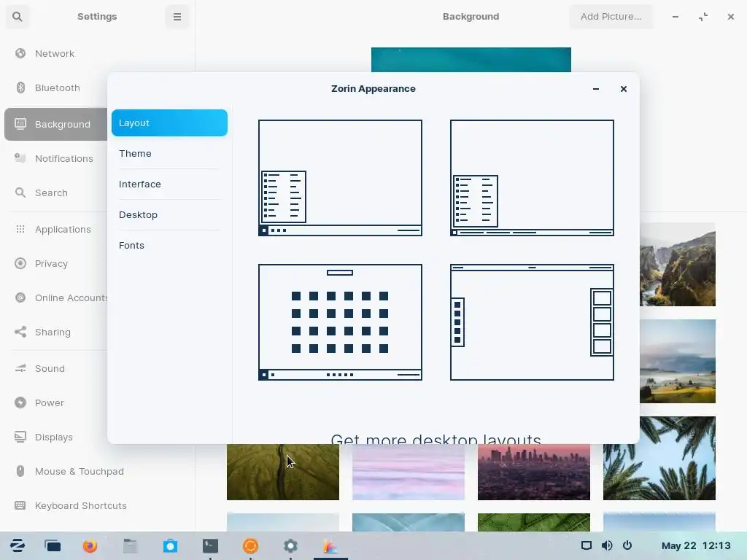Click the current teal background preview

pyautogui.click(x=471, y=60)
